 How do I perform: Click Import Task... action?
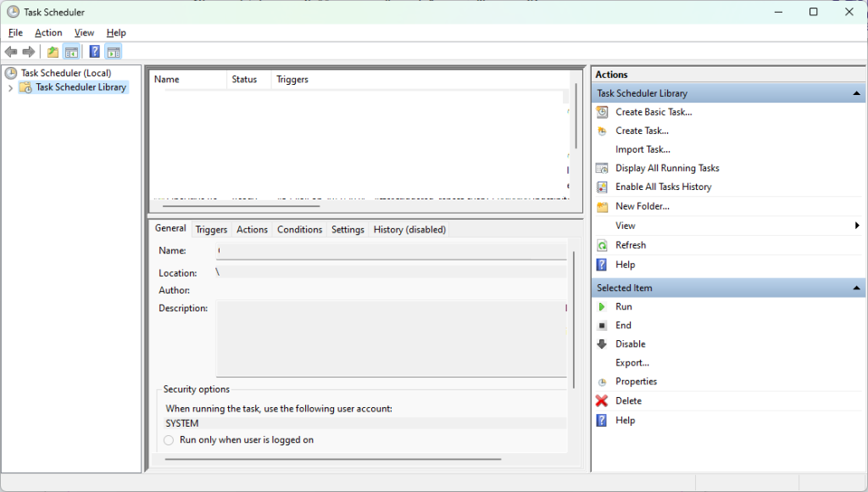tap(643, 149)
